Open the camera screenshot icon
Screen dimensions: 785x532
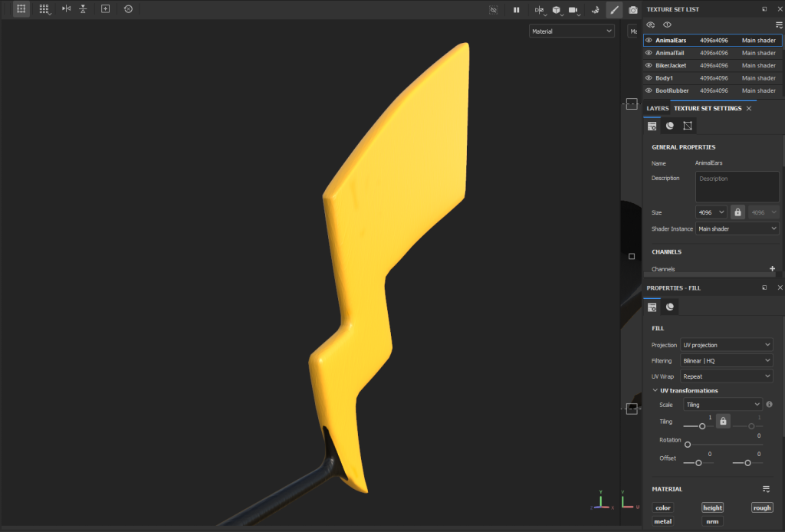point(633,10)
